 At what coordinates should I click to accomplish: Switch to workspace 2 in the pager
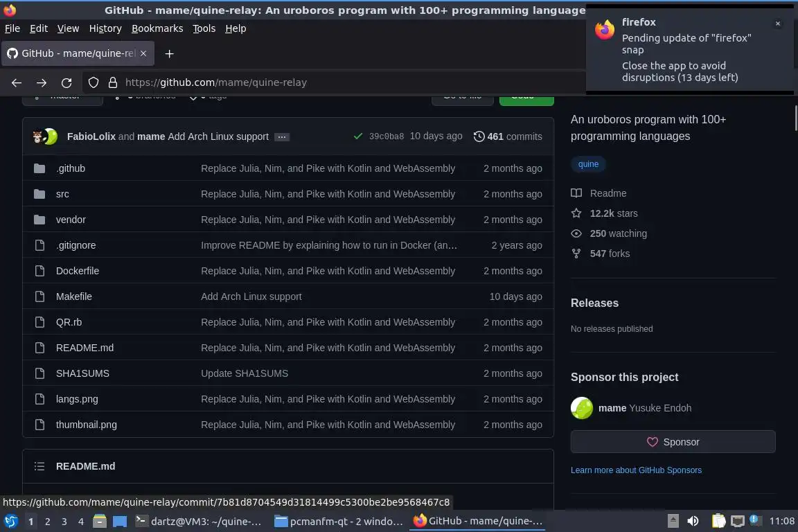[x=47, y=522]
